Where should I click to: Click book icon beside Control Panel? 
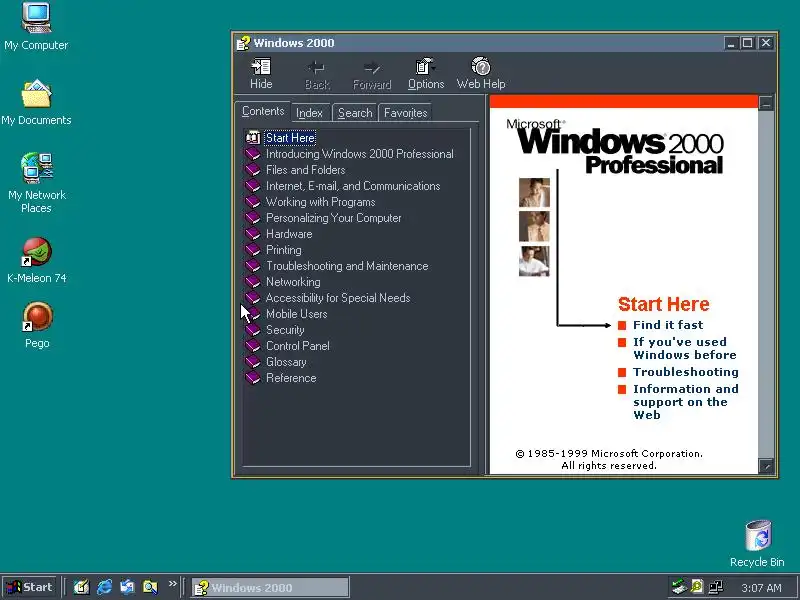(x=253, y=345)
